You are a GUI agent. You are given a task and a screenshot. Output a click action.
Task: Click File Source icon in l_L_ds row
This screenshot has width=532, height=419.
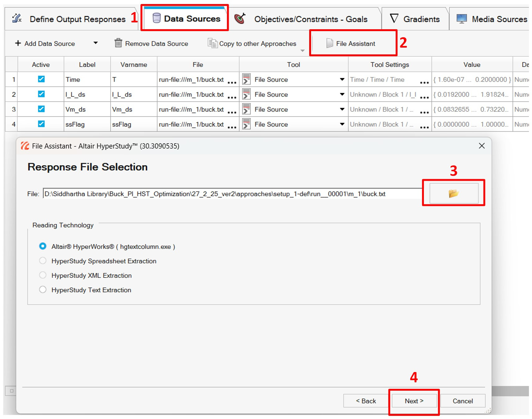coord(246,94)
